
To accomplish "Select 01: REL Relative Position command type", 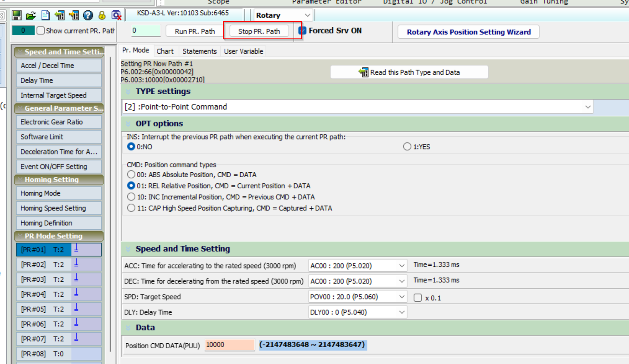I will [131, 186].
